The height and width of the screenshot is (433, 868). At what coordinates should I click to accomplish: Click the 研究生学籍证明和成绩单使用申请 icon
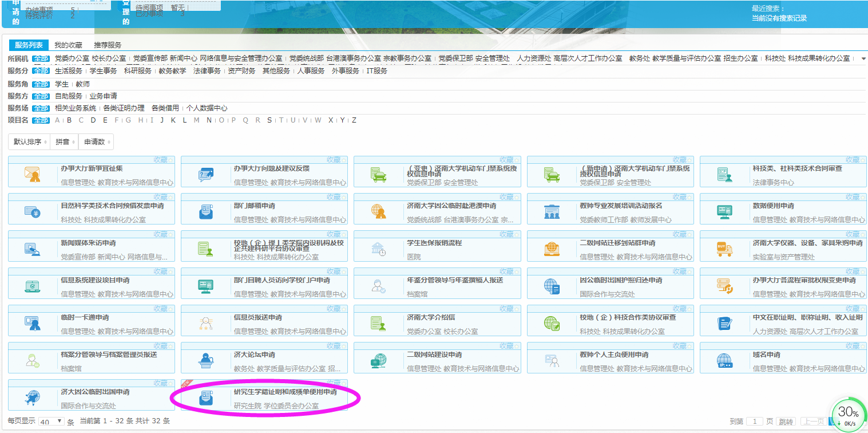205,398
